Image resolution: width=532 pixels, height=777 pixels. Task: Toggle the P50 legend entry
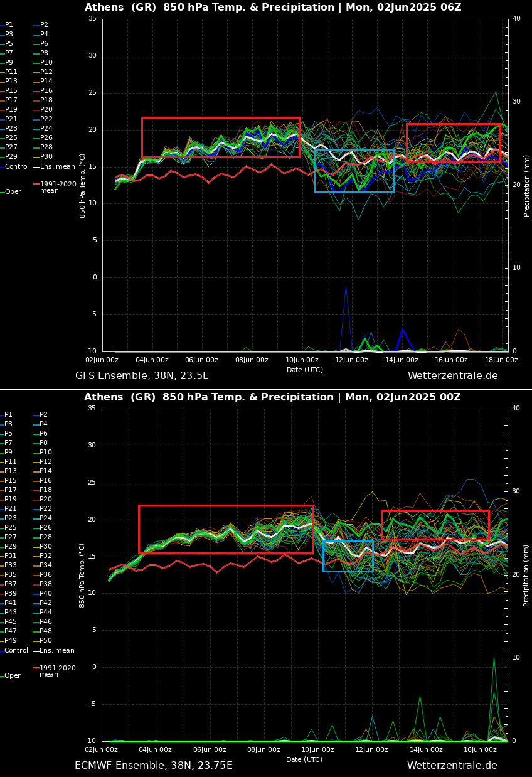coord(45,641)
